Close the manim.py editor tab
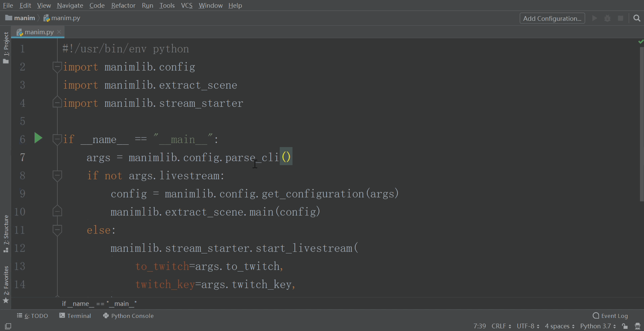 (59, 32)
